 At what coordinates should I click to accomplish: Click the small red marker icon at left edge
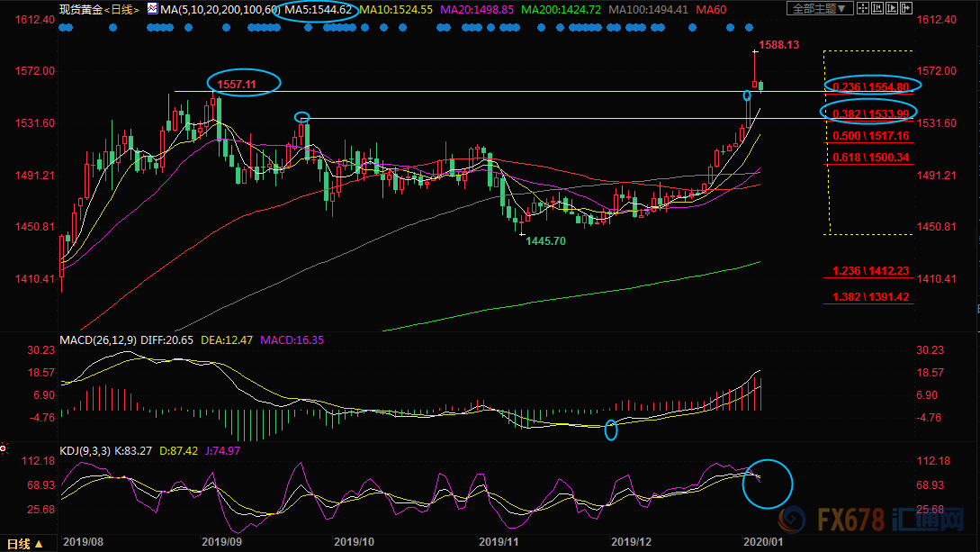tap(4, 448)
